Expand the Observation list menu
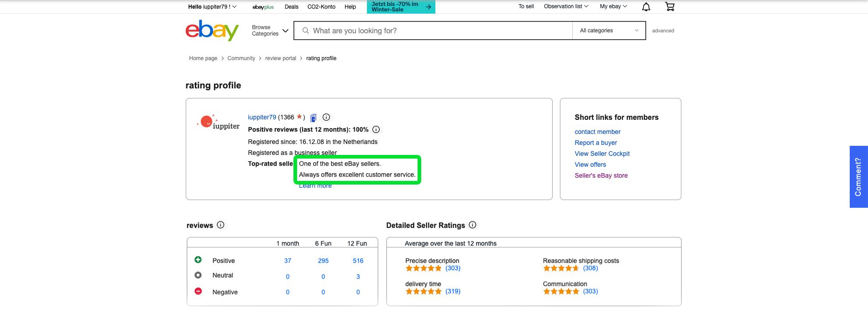868x329 pixels. (x=566, y=6)
